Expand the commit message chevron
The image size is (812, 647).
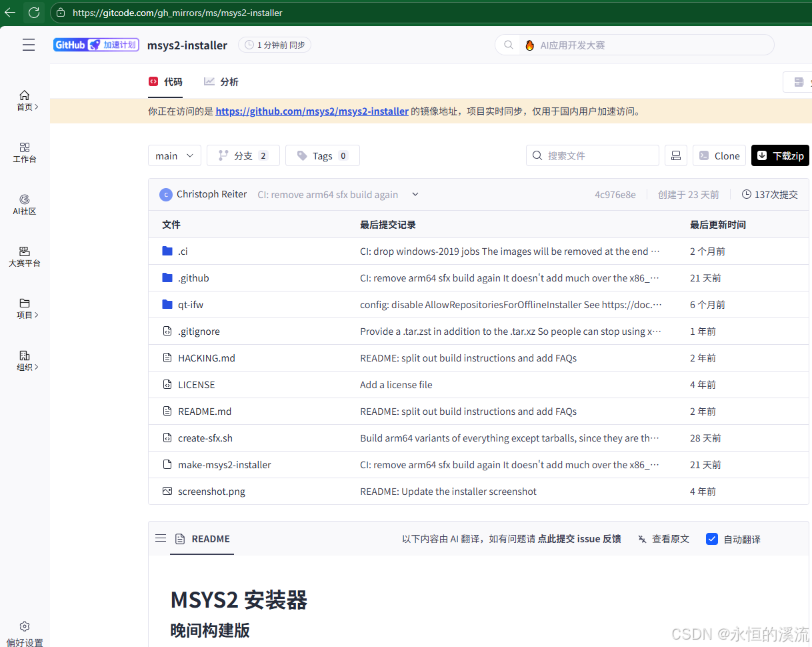tap(415, 195)
